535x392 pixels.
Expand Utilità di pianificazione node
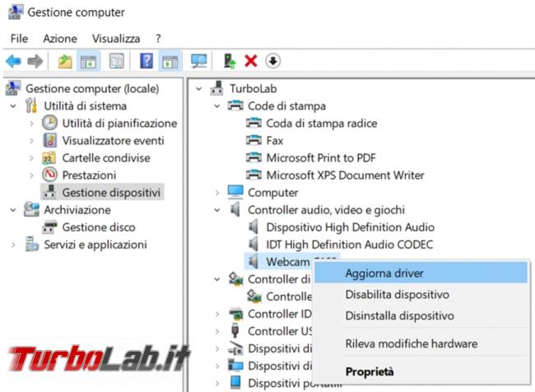pyautogui.click(x=31, y=124)
